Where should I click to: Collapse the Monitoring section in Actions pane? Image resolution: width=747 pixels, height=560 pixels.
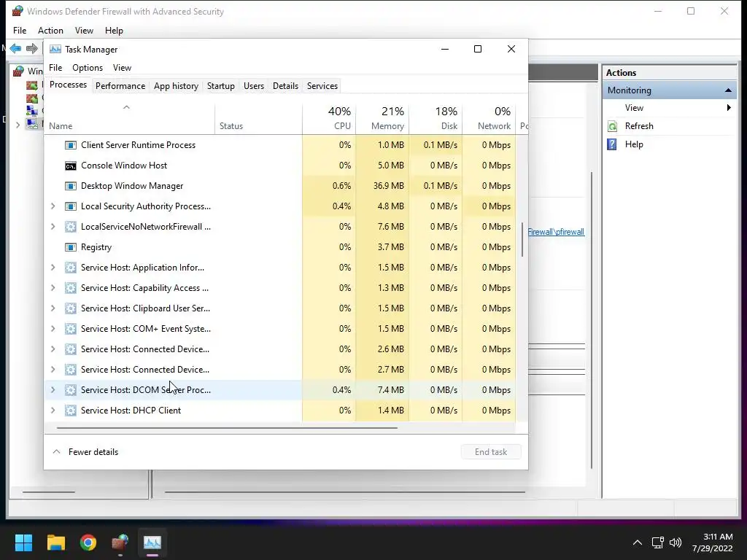point(728,90)
